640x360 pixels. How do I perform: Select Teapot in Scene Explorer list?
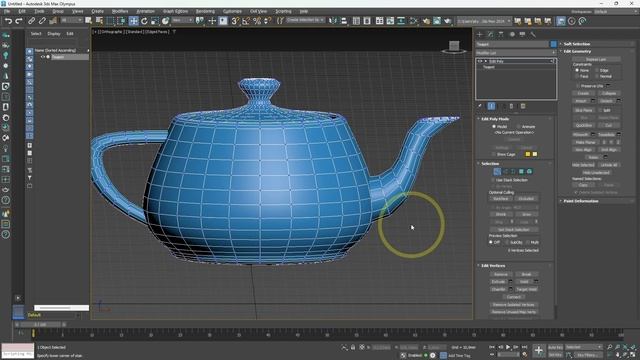pyautogui.click(x=58, y=57)
